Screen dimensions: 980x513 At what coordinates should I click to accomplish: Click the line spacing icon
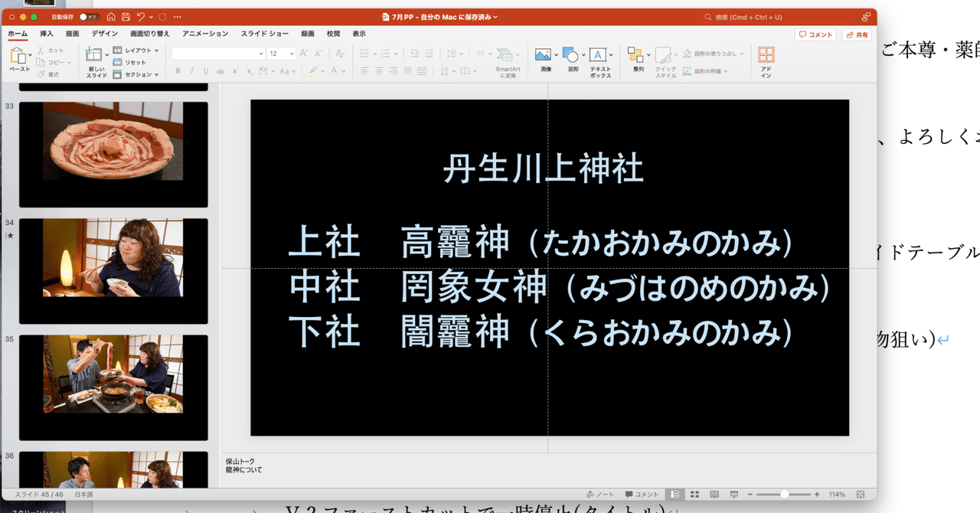point(452,53)
